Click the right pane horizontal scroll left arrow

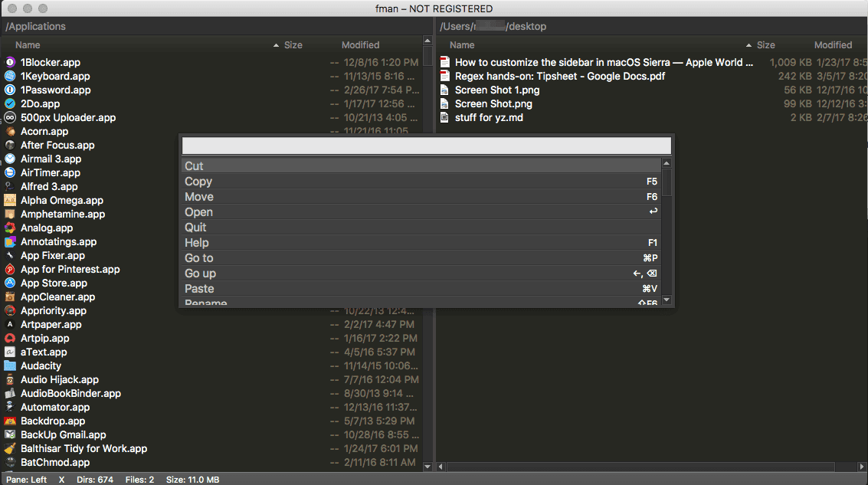(441, 467)
